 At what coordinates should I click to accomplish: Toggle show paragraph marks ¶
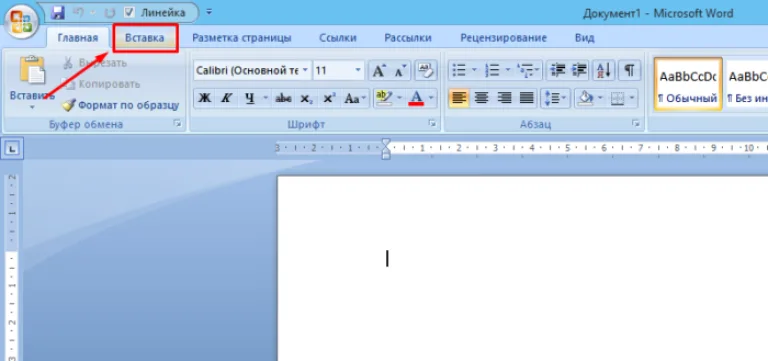point(629,71)
